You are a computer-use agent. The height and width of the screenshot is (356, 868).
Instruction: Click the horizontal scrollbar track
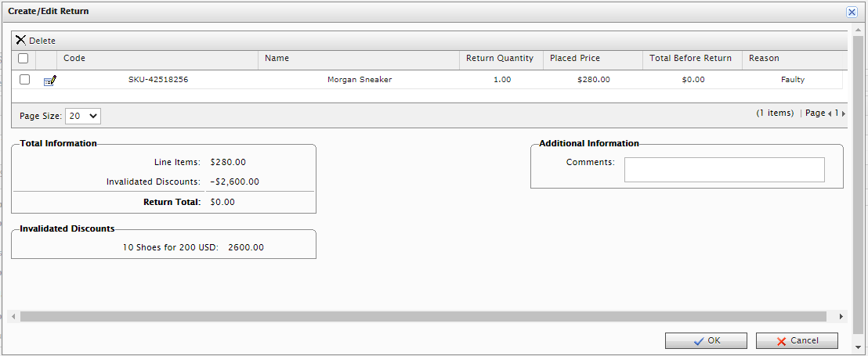tap(423, 317)
